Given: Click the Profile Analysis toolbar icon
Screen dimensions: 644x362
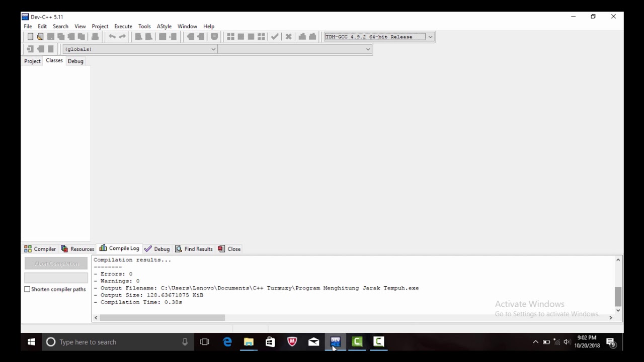Looking at the screenshot, I should (302, 37).
